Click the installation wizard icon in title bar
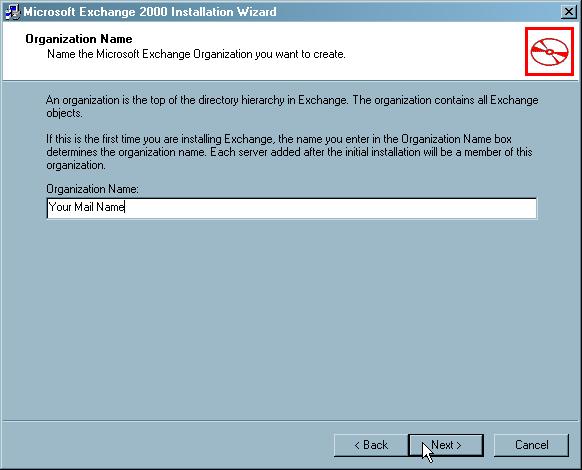Screen dimensions: 582x470 pos(12,12)
